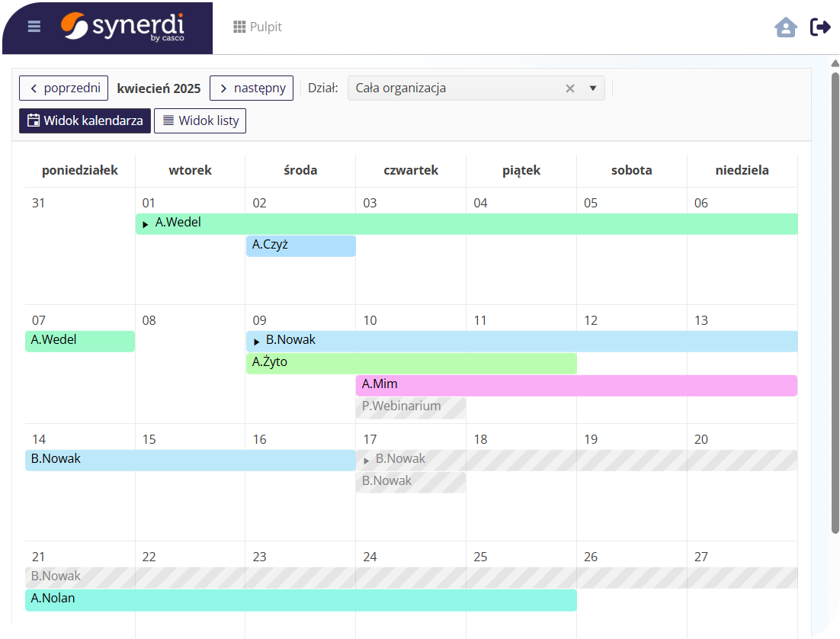
Task: Open B.Nowak event starting April 09
Action: coord(522,342)
